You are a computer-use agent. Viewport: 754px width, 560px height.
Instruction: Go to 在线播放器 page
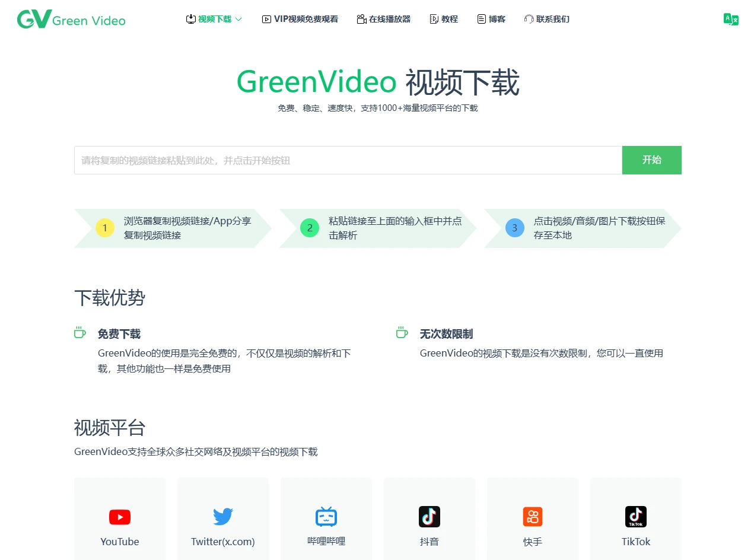click(384, 19)
